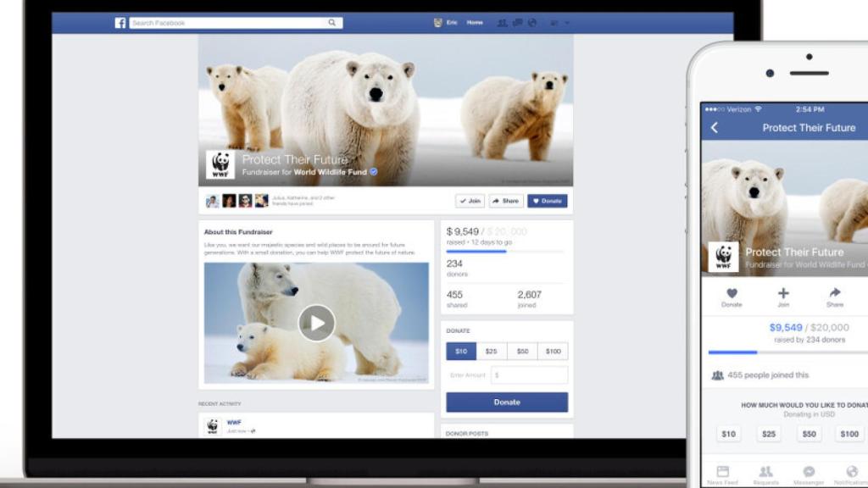Check notifications via the globe icon
This screenshot has width=868, height=488.
pyautogui.click(x=531, y=23)
